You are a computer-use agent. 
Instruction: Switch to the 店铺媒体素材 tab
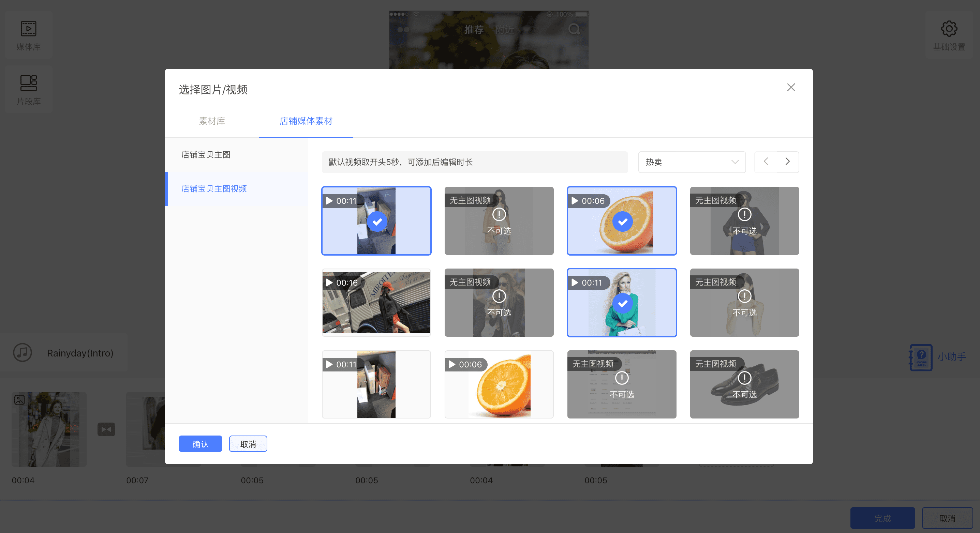click(x=306, y=121)
